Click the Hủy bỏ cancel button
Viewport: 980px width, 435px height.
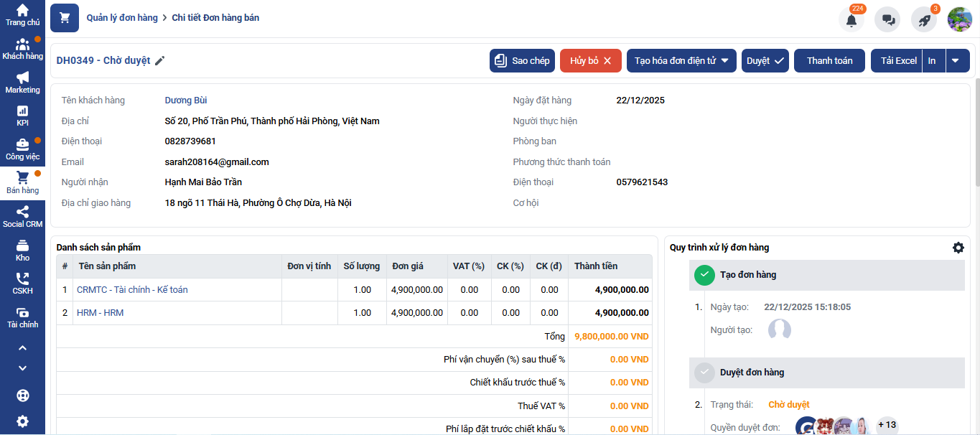coord(590,61)
